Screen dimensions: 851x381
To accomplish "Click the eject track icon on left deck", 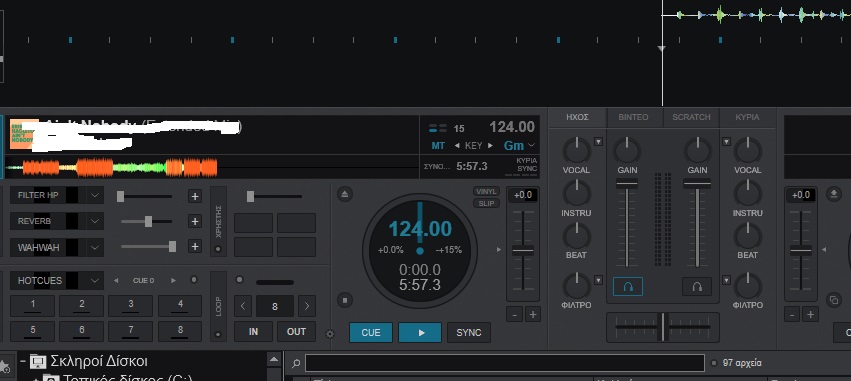I will click(345, 194).
